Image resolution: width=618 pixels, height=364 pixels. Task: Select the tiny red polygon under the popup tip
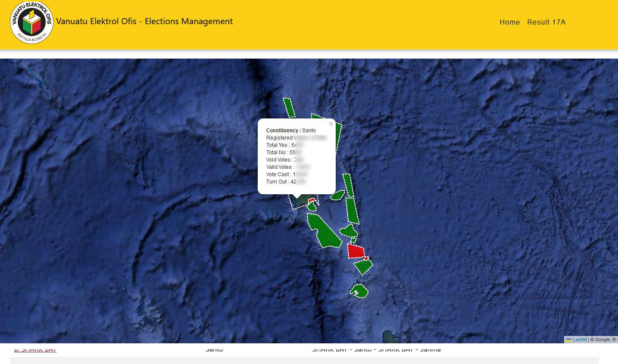[x=311, y=200]
